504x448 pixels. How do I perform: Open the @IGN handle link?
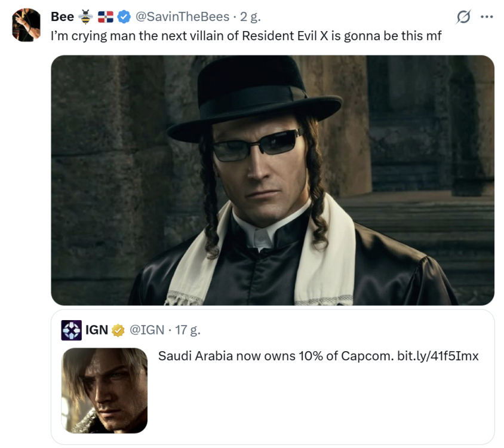[x=147, y=330]
